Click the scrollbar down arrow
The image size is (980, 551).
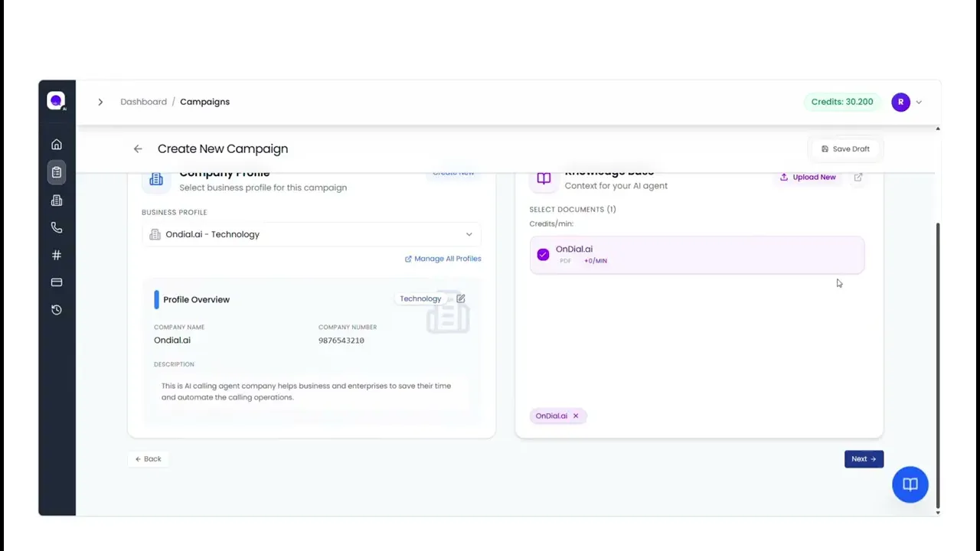pyautogui.click(x=938, y=513)
